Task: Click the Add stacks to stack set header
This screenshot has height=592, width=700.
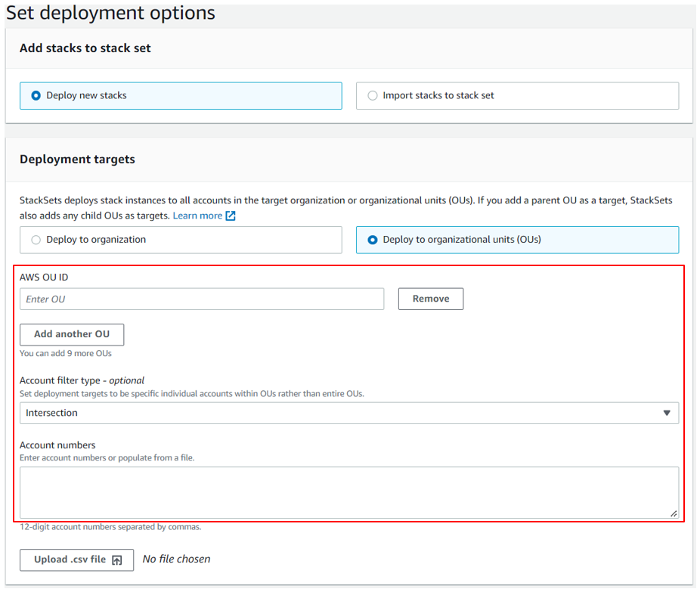Action: [x=87, y=48]
